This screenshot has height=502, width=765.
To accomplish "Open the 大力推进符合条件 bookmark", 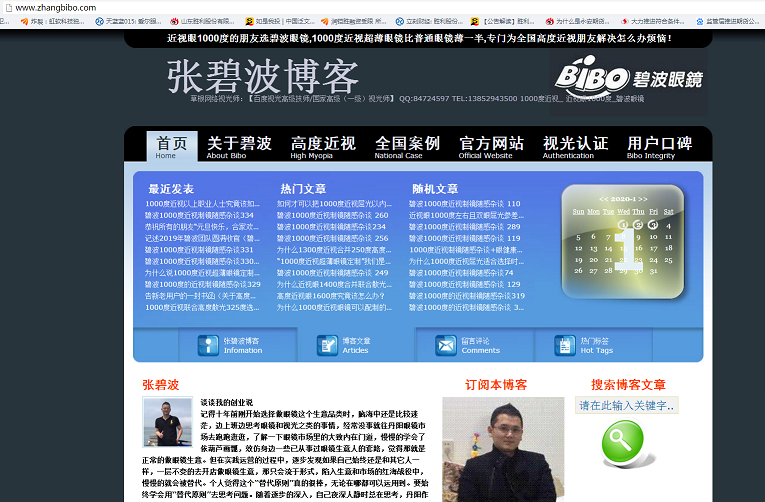I will [x=653, y=21].
